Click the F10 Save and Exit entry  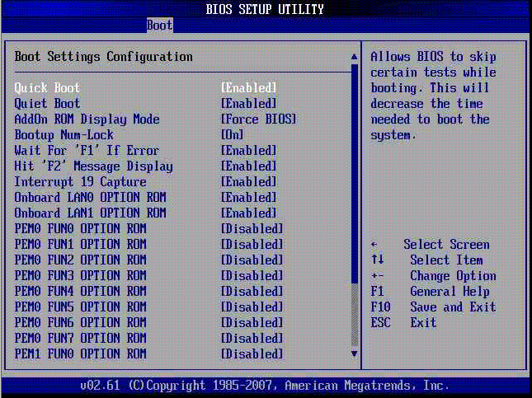click(x=433, y=307)
